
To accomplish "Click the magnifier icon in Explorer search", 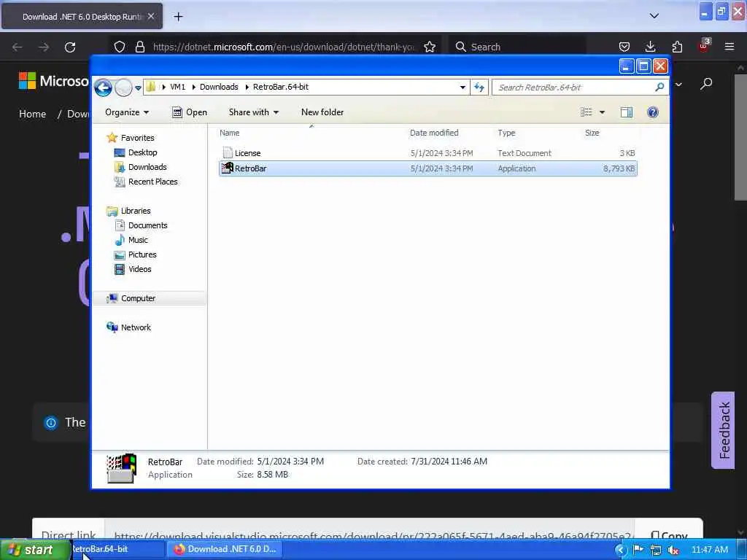I will pyautogui.click(x=659, y=87).
